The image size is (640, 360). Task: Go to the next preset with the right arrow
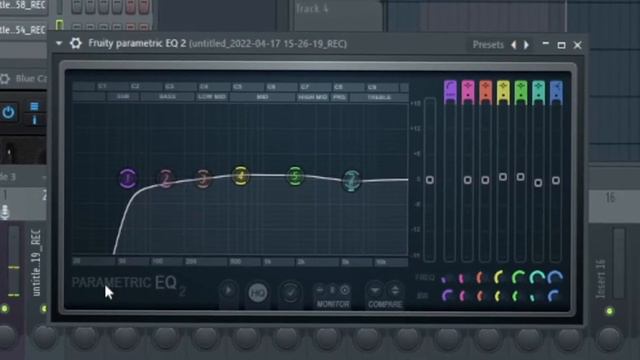pyautogui.click(x=527, y=44)
